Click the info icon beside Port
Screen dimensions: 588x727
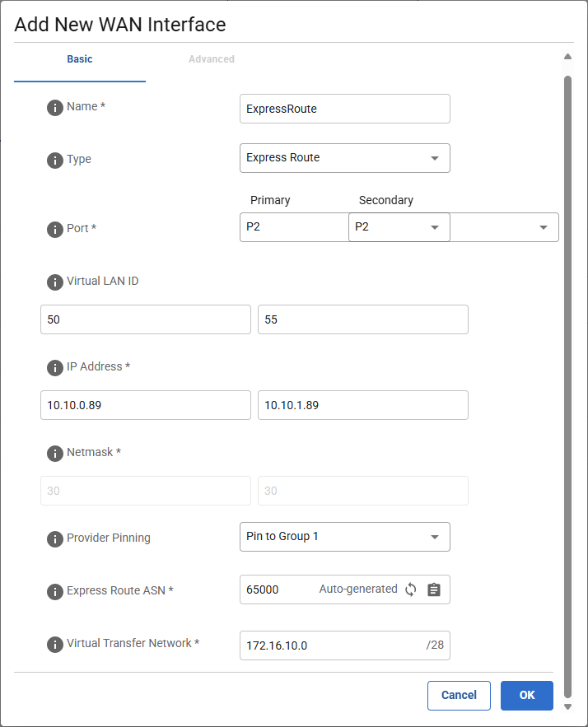tap(54, 230)
